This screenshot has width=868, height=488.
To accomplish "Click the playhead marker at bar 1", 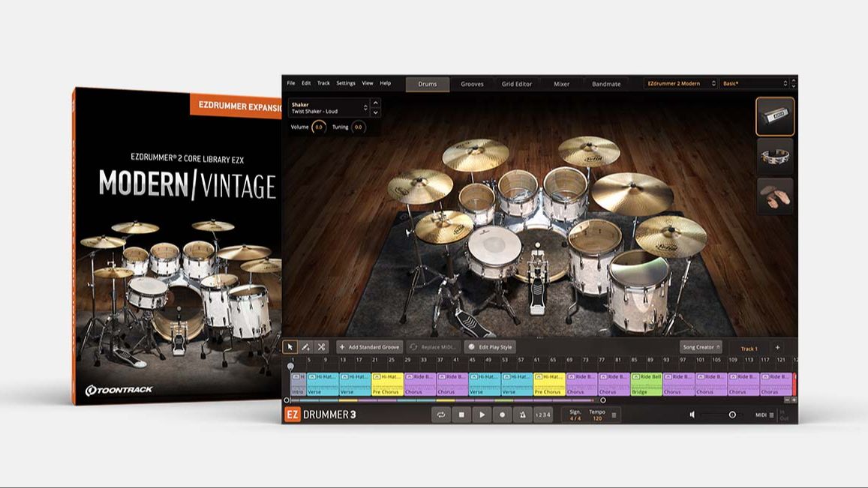I will (x=290, y=367).
